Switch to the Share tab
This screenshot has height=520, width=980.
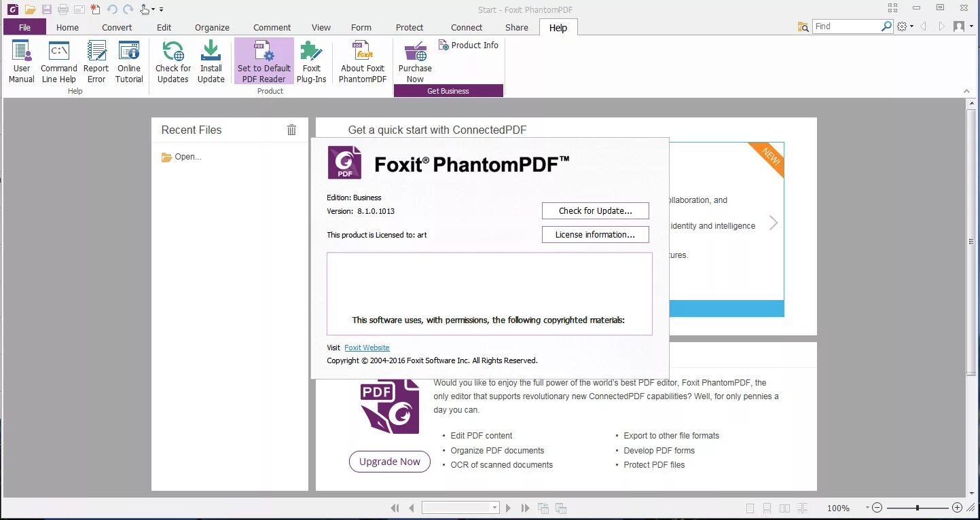[516, 27]
